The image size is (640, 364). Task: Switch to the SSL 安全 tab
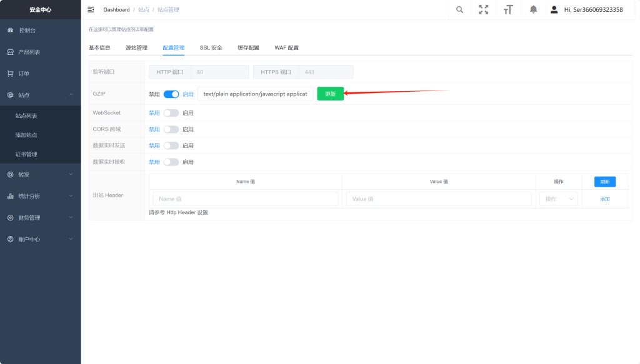tap(211, 47)
